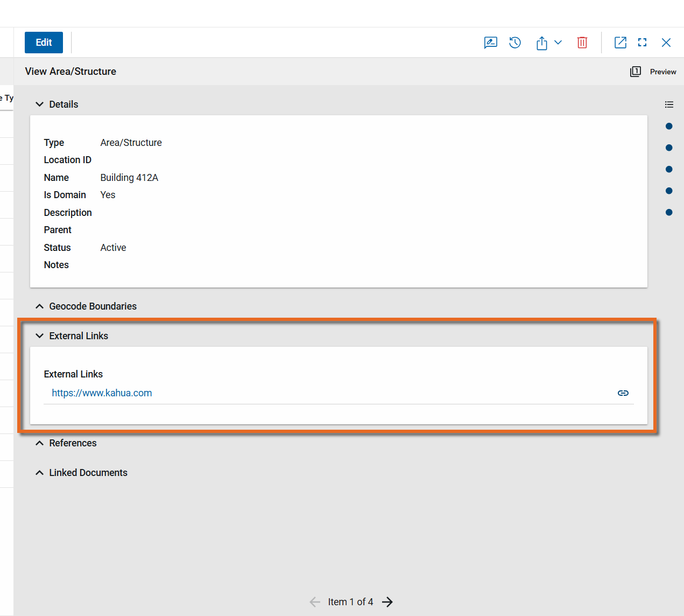The image size is (684, 616).
Task: Click the Preview button
Action: [x=653, y=72]
